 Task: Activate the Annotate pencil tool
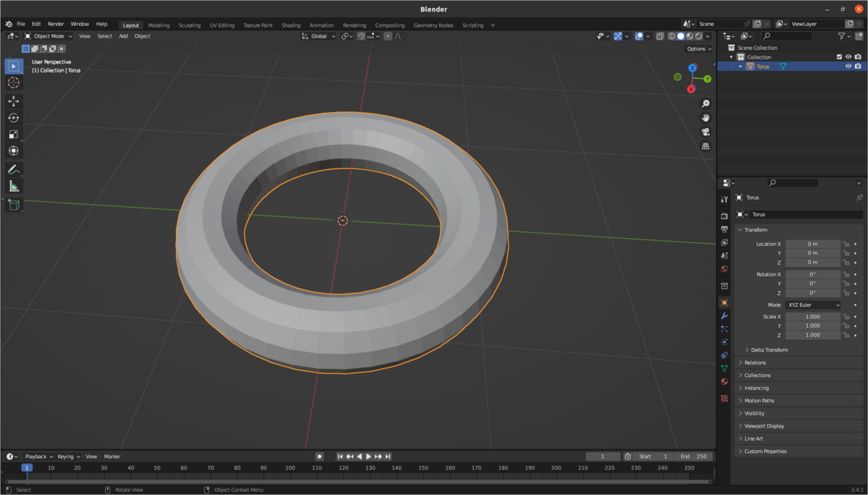[x=14, y=169]
